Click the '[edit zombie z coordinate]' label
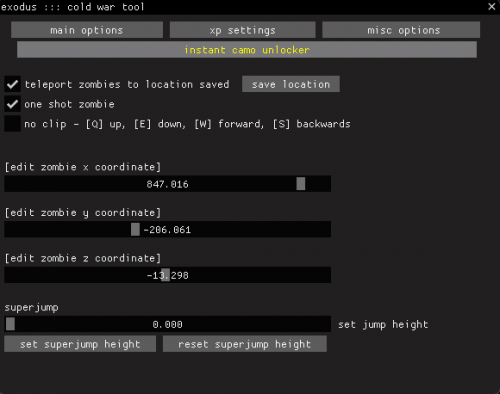Viewport: 500px width, 394px height. point(83,258)
